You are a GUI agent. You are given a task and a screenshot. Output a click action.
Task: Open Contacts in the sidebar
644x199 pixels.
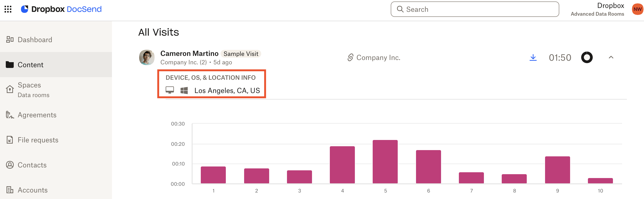point(32,165)
